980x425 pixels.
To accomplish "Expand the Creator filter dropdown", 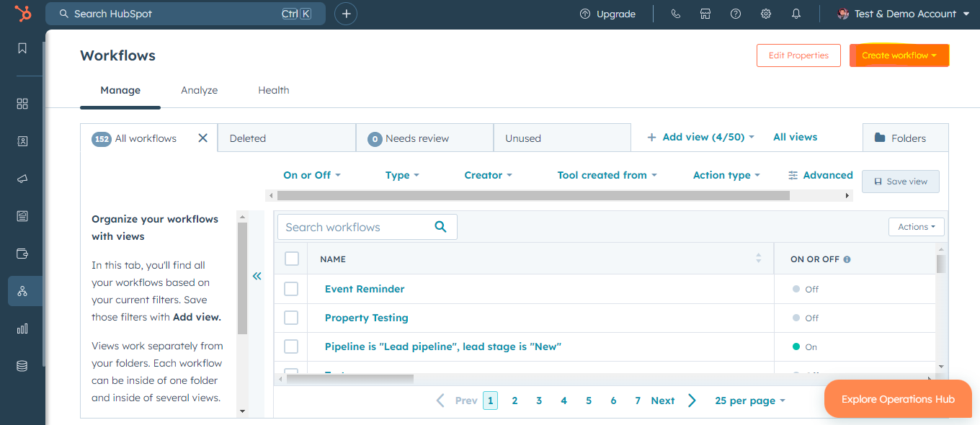I will coord(488,174).
